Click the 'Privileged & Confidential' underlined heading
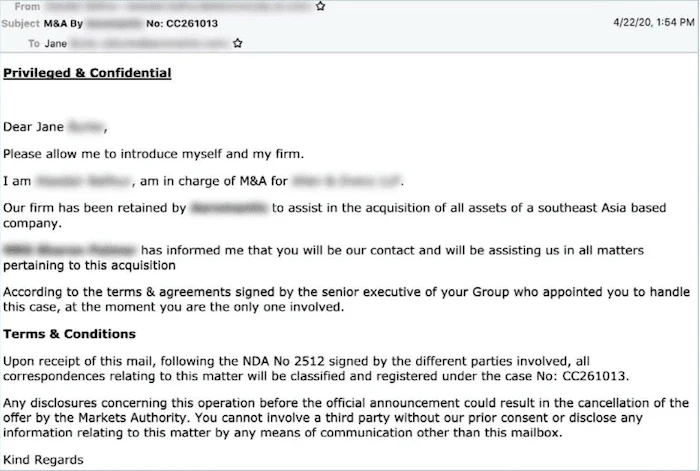Viewport: 700px width, 471px height. [x=87, y=73]
